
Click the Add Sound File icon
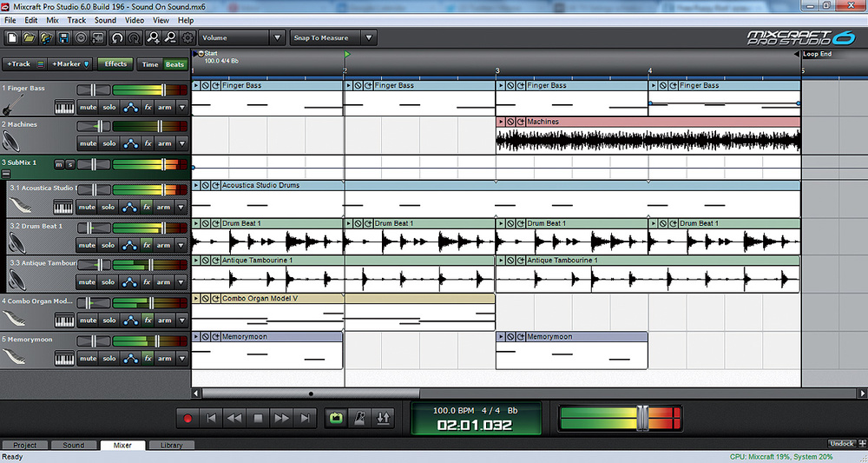(x=47, y=37)
